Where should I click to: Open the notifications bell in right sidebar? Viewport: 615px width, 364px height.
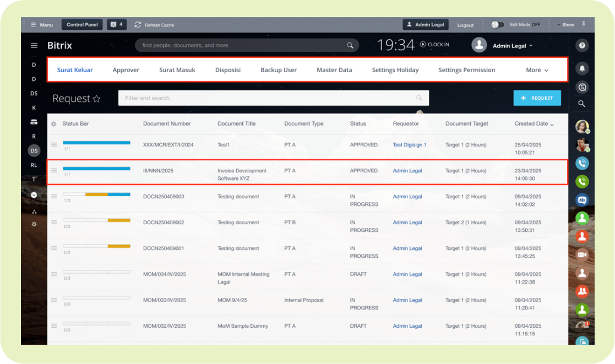582,68
